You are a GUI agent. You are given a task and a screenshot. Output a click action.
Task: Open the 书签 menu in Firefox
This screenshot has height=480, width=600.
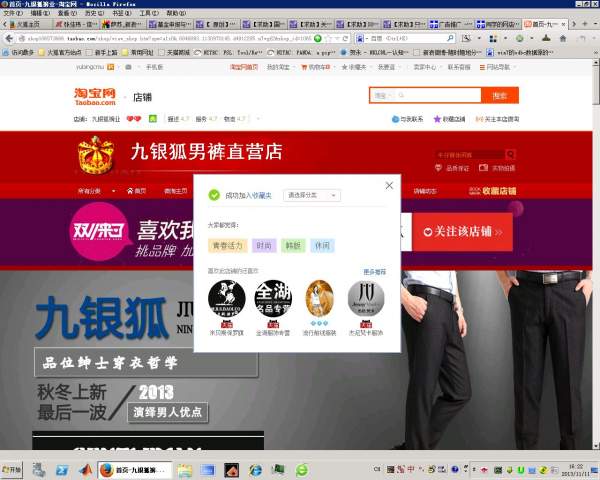(122, 13)
